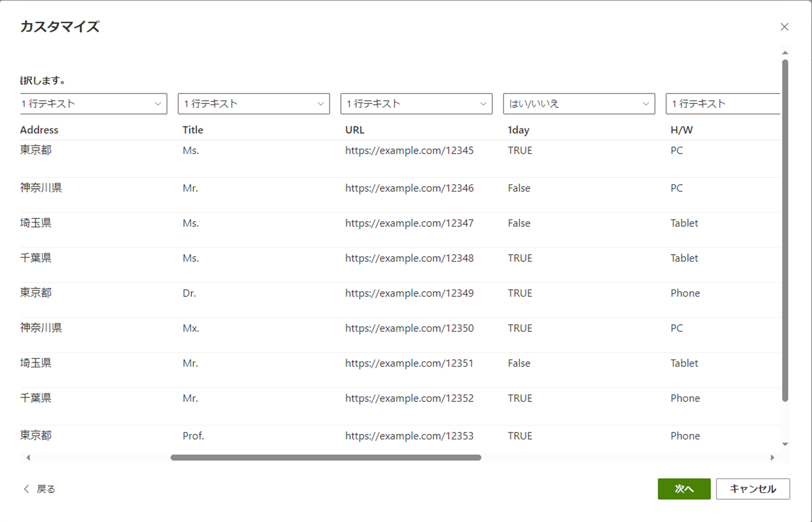Click the キャンセル button
The width and height of the screenshot is (812, 522).
click(753, 489)
